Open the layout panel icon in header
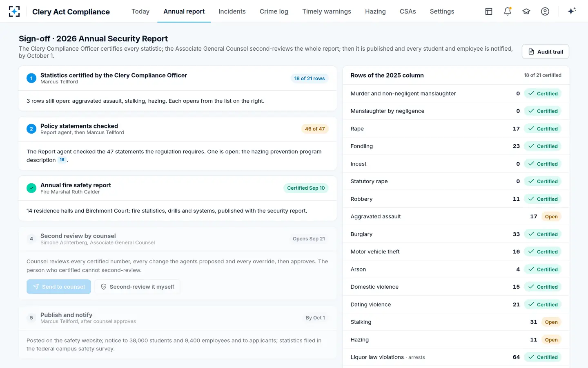Viewport: 588px width, 368px height. (x=489, y=11)
